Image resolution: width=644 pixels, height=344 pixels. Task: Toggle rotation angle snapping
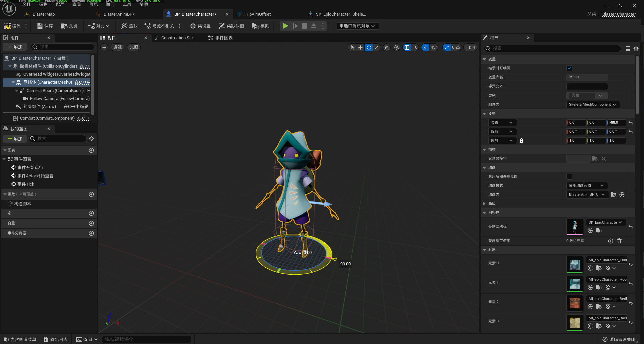(x=425, y=47)
